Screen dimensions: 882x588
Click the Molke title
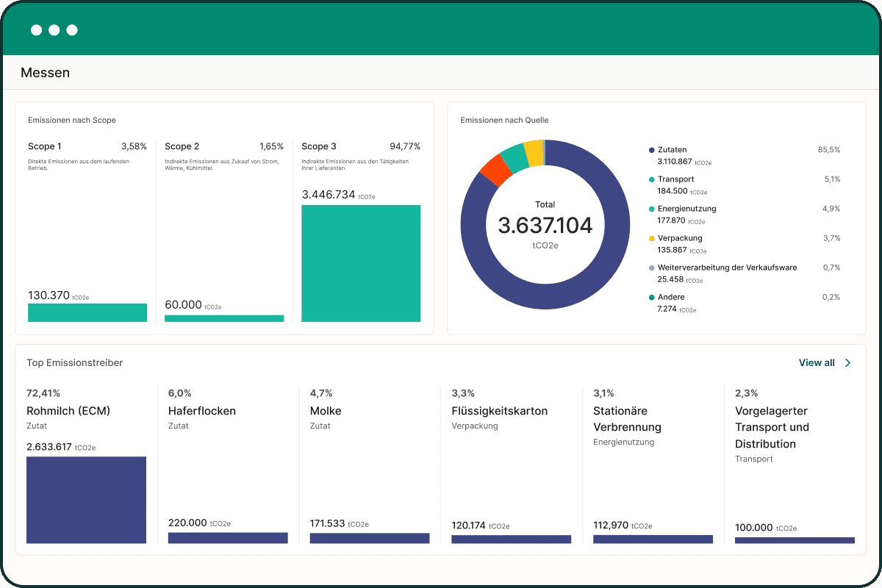pyautogui.click(x=326, y=411)
